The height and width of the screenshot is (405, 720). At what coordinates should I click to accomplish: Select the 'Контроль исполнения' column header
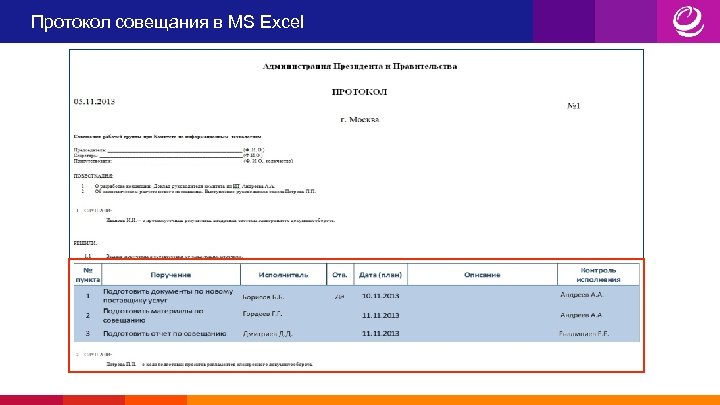tap(598, 275)
